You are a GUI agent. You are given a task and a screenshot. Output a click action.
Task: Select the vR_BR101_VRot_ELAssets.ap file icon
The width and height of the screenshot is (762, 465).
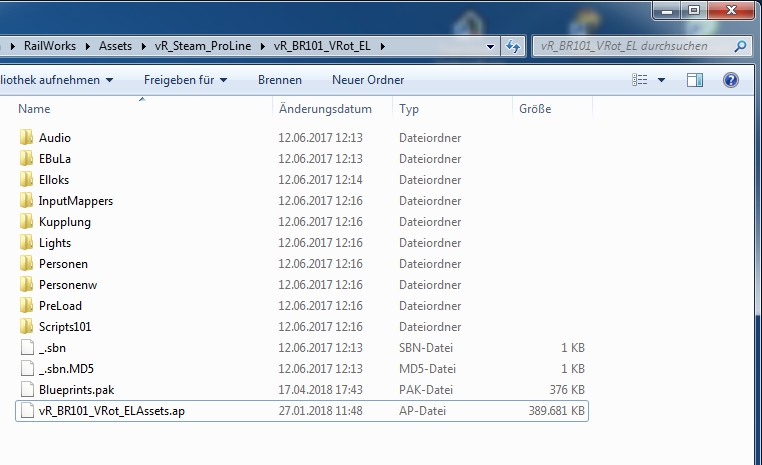click(x=27, y=411)
